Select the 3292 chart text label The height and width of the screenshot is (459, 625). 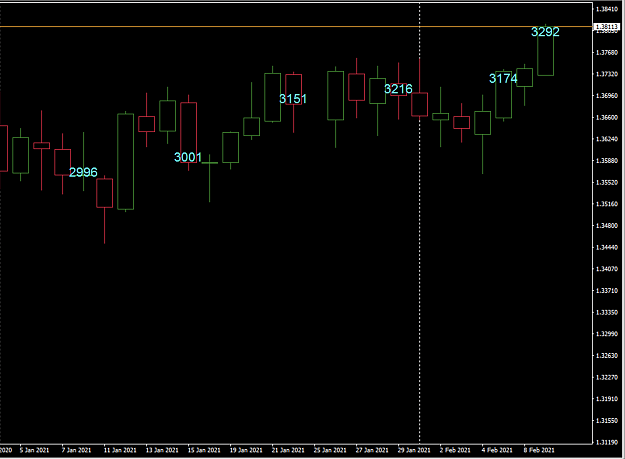pyautogui.click(x=545, y=32)
